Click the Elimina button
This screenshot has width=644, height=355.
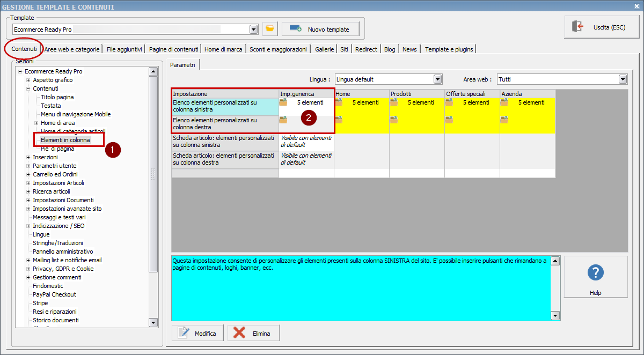(x=254, y=333)
